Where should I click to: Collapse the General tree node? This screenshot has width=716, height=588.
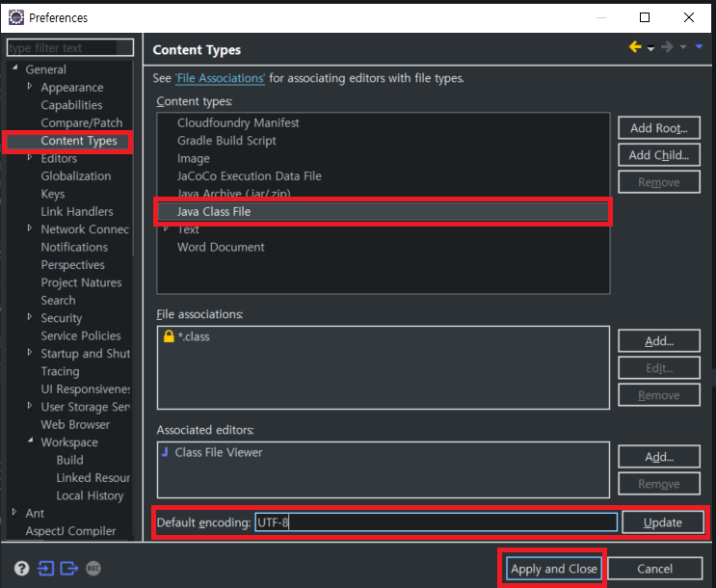[x=15, y=68]
